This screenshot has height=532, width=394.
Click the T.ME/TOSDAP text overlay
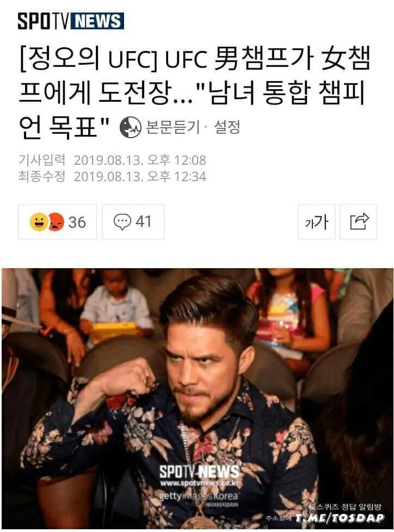340,518
